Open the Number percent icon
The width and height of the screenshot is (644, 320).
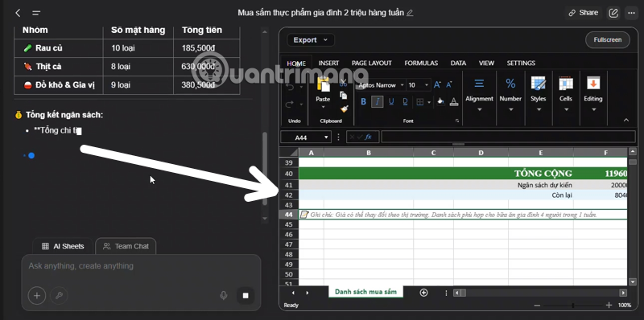coord(510,84)
